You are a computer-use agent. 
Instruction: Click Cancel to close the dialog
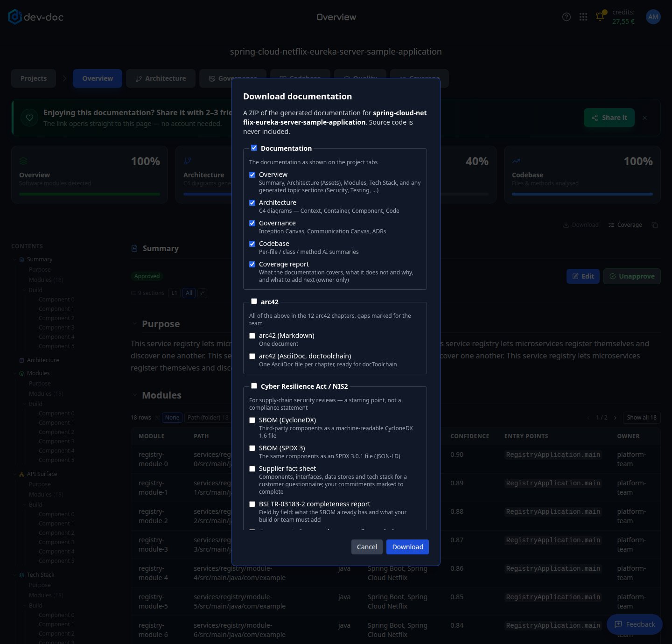click(367, 547)
